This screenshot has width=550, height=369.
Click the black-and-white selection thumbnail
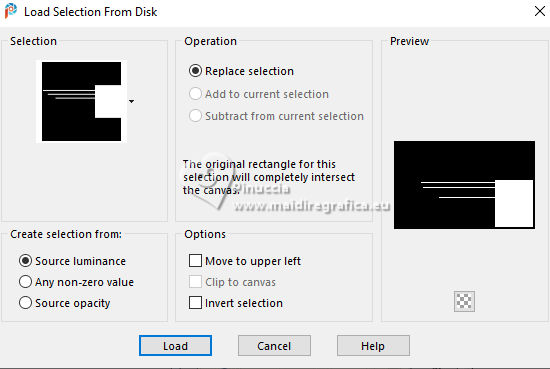click(x=81, y=101)
